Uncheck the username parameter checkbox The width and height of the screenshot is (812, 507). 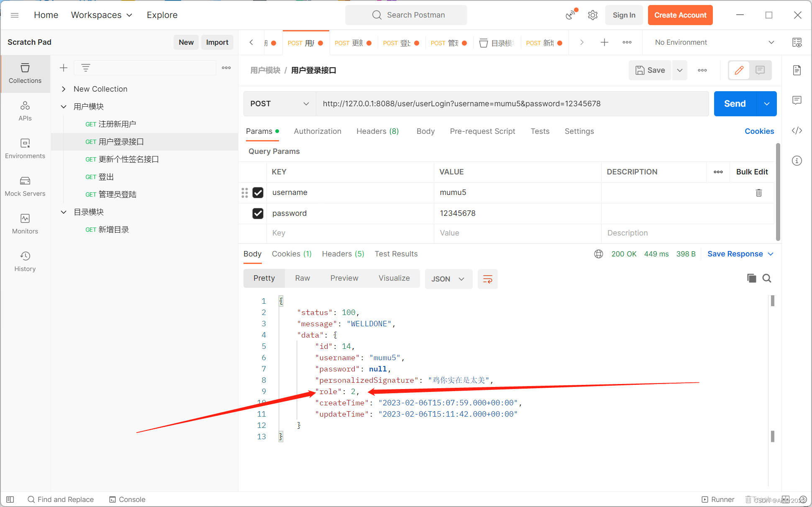258,192
